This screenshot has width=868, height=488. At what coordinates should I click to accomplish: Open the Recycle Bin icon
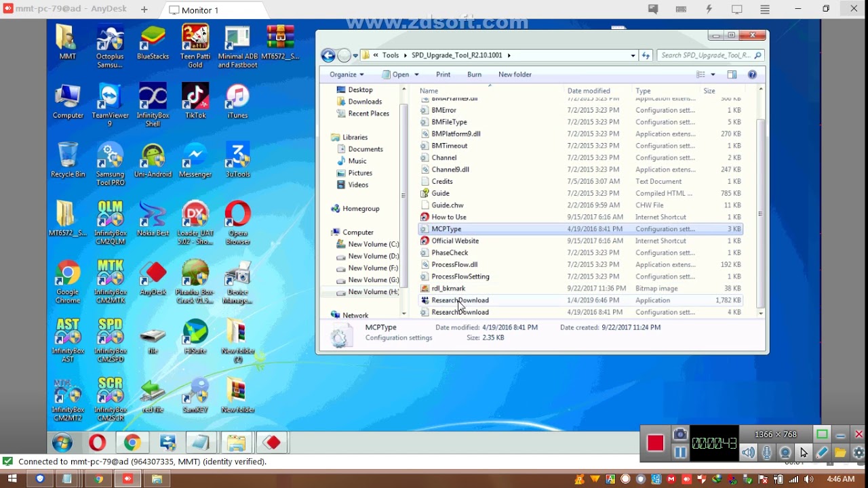tap(68, 160)
